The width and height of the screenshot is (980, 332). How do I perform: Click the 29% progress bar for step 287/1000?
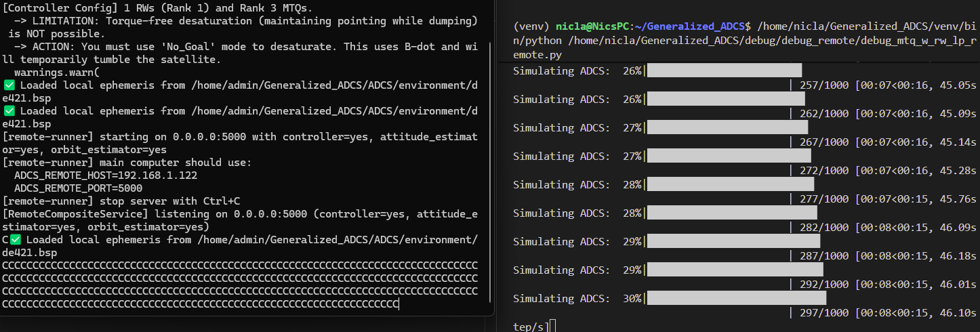pos(733,241)
